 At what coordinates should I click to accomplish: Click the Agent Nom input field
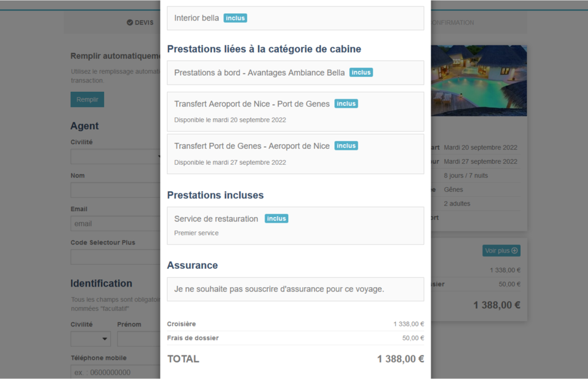point(115,190)
